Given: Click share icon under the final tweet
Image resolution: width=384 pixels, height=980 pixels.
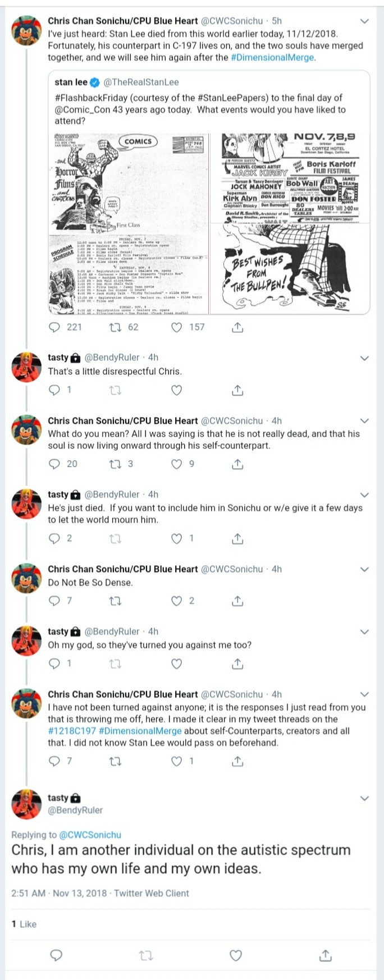Looking at the screenshot, I should (x=326, y=955).
